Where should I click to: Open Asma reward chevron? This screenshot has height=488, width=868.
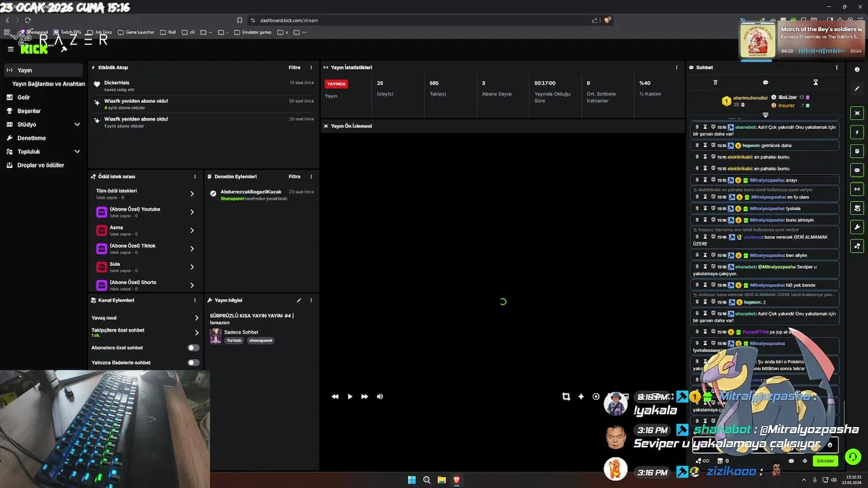[192, 230]
